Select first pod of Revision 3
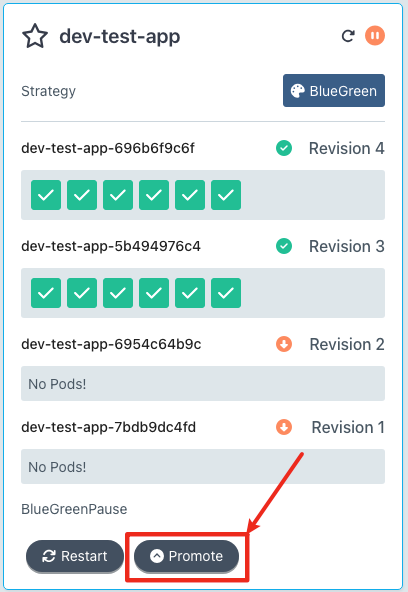 coord(46,293)
